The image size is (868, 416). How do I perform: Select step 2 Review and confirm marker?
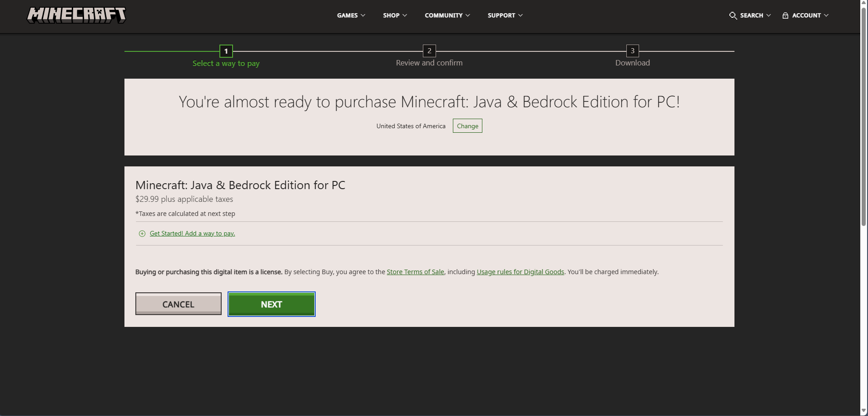pyautogui.click(x=429, y=51)
